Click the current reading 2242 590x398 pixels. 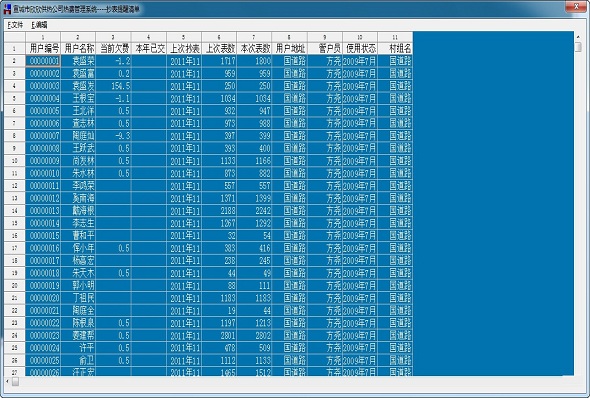click(254, 210)
